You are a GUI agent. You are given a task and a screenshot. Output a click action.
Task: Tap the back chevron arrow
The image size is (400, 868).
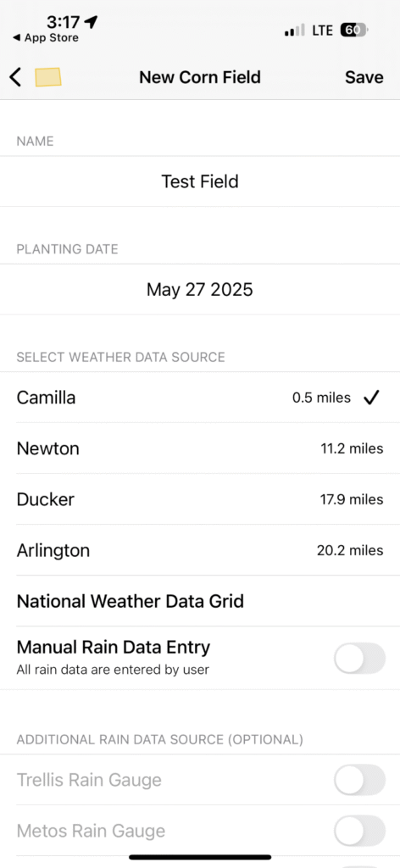click(x=15, y=77)
